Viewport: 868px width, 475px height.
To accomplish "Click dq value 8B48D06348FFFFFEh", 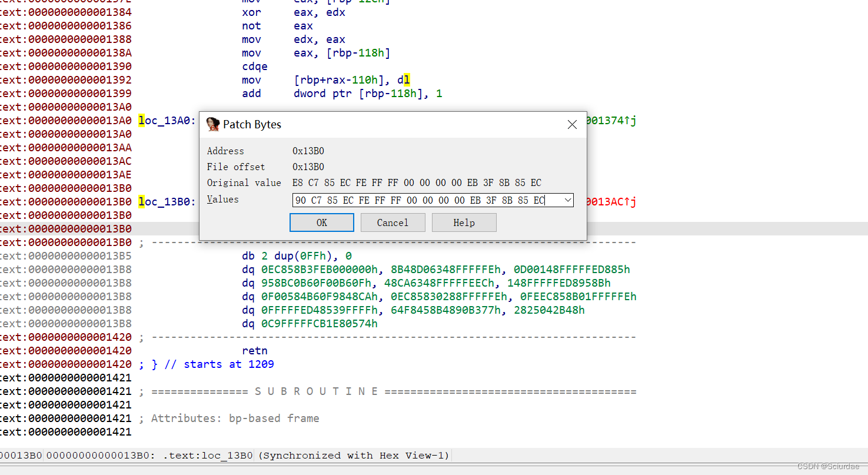I will click(446, 270).
